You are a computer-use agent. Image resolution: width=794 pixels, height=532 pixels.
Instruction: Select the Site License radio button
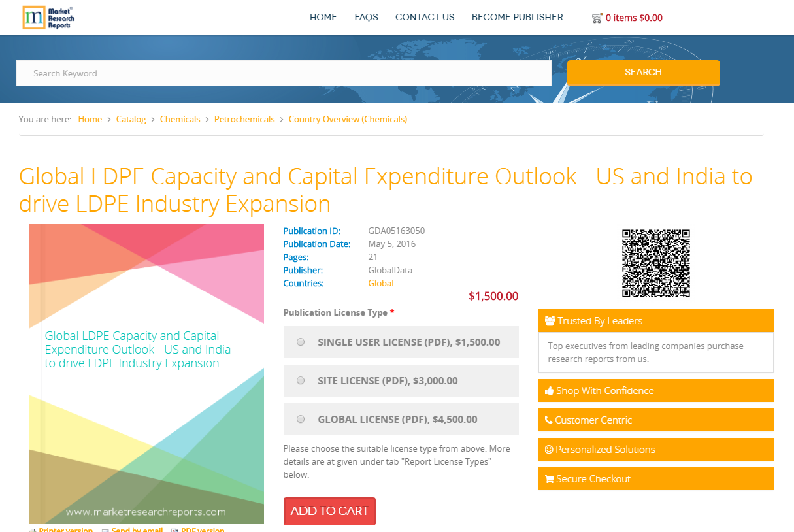(301, 380)
